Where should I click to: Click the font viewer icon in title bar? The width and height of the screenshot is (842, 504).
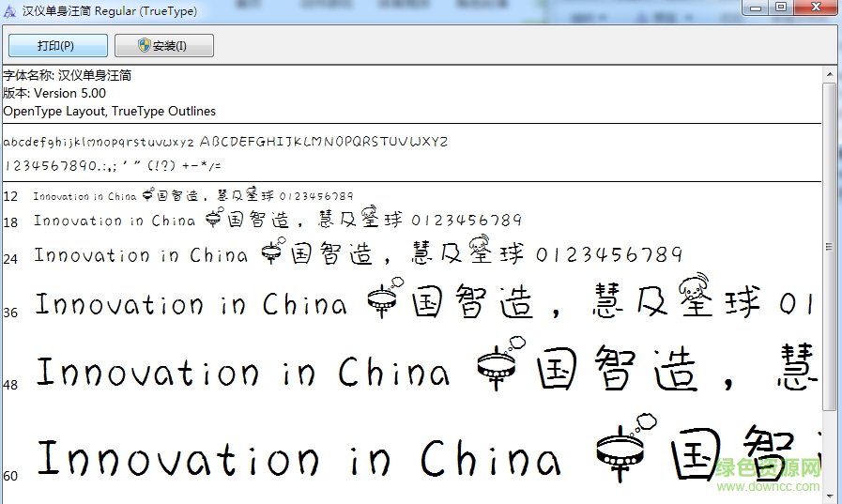9,10
